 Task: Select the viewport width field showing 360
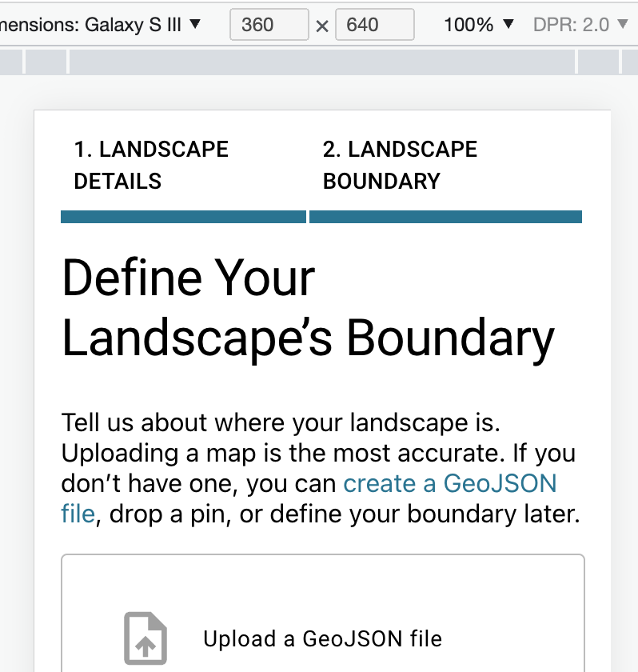point(269,25)
